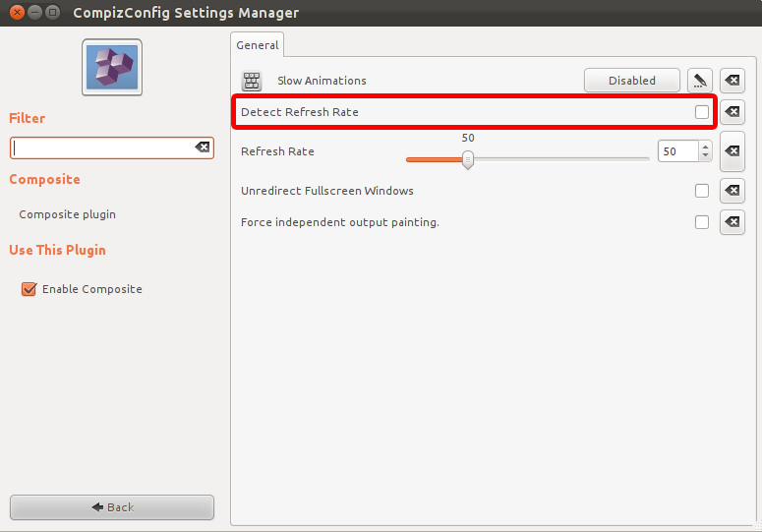Click the Composite plugin description text
This screenshot has height=532, width=762.
tap(68, 214)
